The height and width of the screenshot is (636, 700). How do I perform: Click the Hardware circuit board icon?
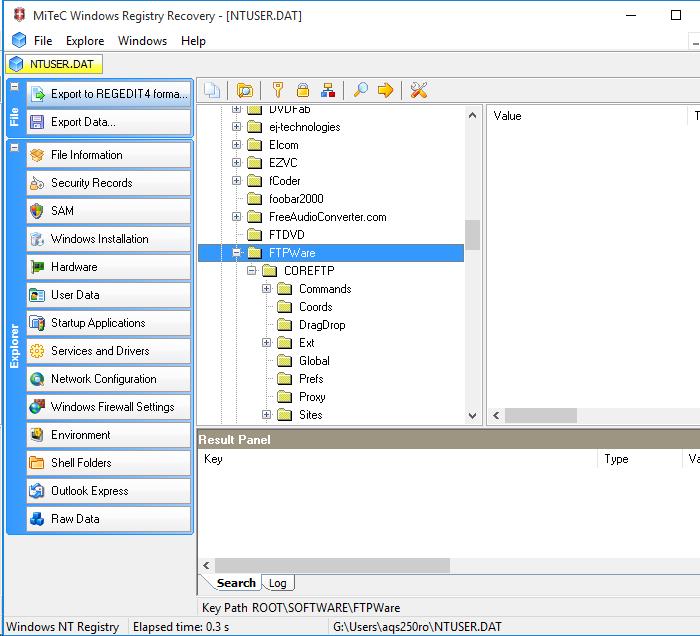pyautogui.click(x=37, y=267)
